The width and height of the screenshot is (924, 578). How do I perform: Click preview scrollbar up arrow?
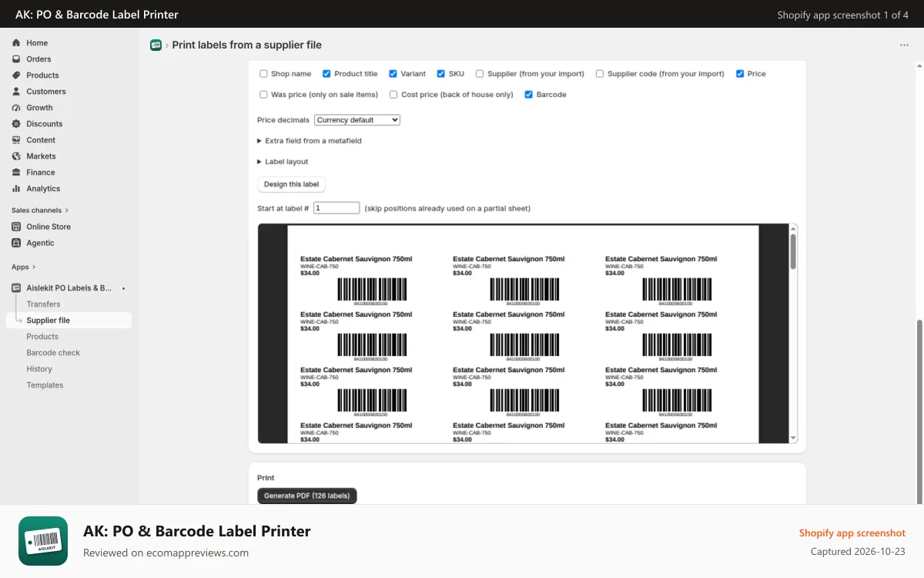793,228
